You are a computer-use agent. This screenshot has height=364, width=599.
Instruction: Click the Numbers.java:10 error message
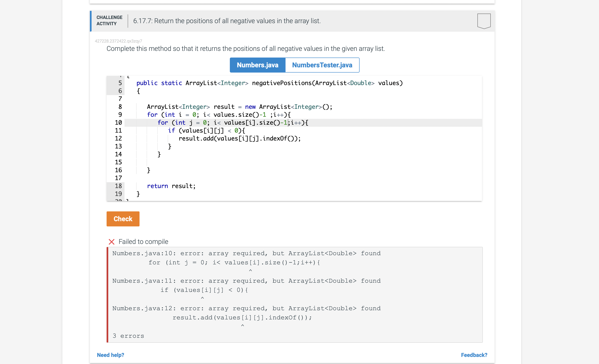[x=246, y=253]
